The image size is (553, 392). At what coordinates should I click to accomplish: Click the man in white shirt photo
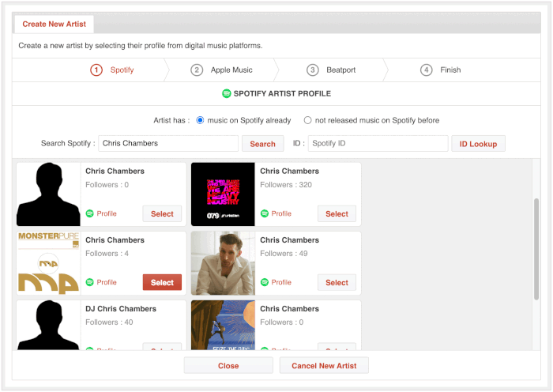pos(223,263)
